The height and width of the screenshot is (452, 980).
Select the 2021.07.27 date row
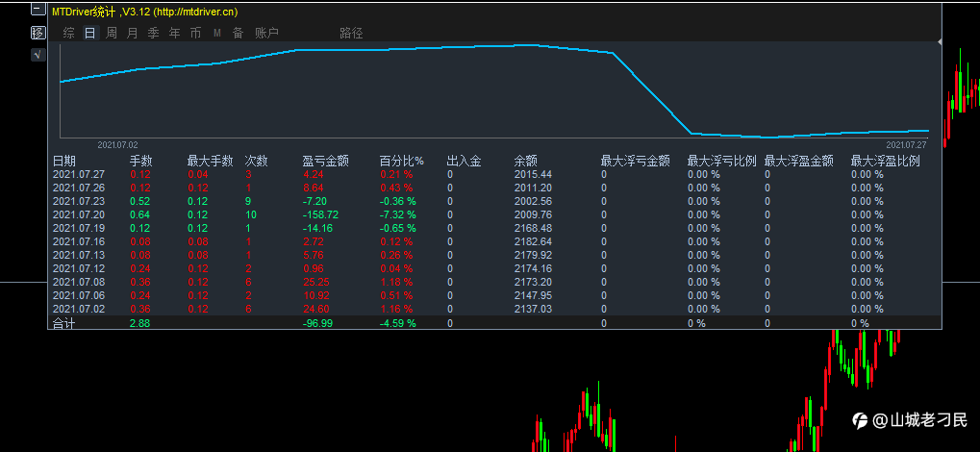(493, 174)
